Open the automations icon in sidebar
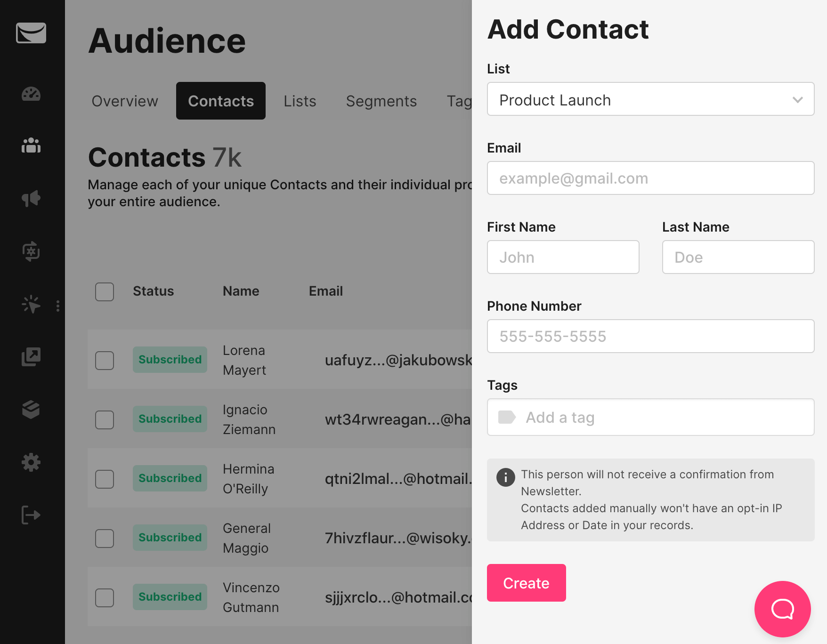 point(31,251)
